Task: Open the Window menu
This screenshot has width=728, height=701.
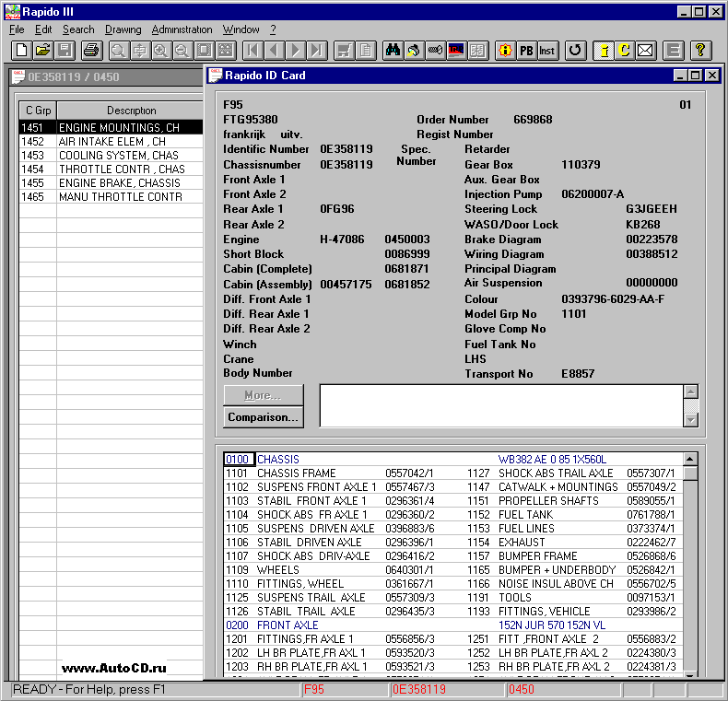Action: [x=241, y=29]
